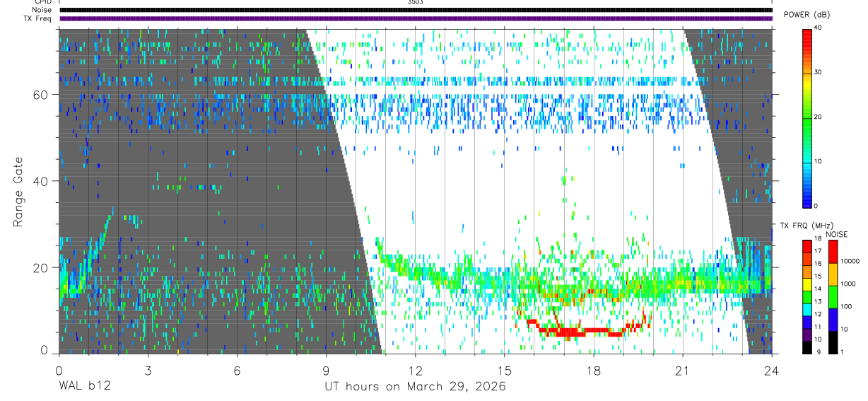This screenshot has width=868, height=401.
Task: Click the WAL b12 radar beam label
Action: pos(84,387)
